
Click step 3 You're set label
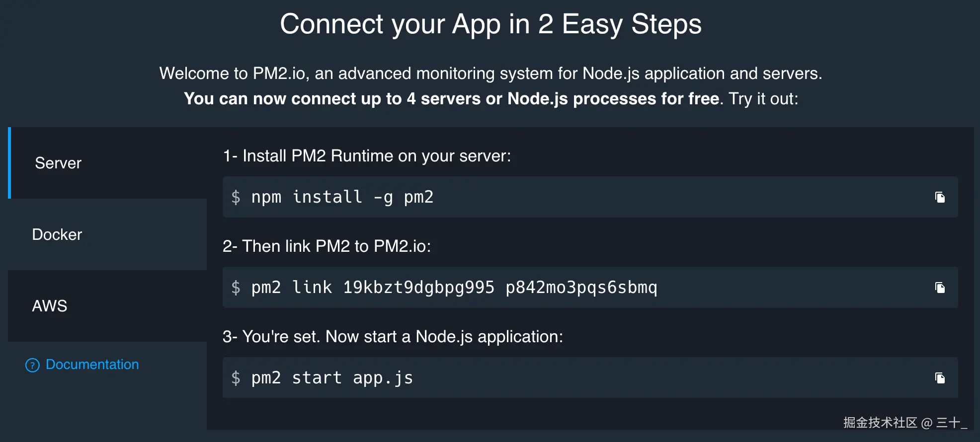tap(393, 337)
